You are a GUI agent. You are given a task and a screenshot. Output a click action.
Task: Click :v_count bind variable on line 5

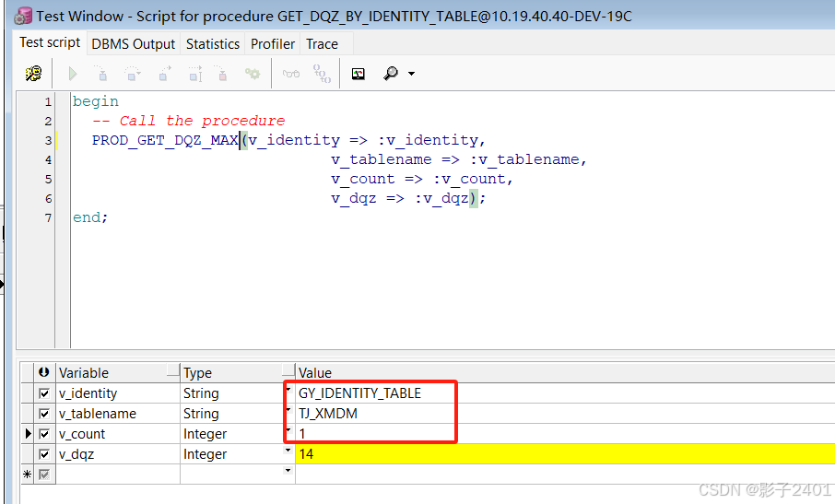[x=468, y=179]
